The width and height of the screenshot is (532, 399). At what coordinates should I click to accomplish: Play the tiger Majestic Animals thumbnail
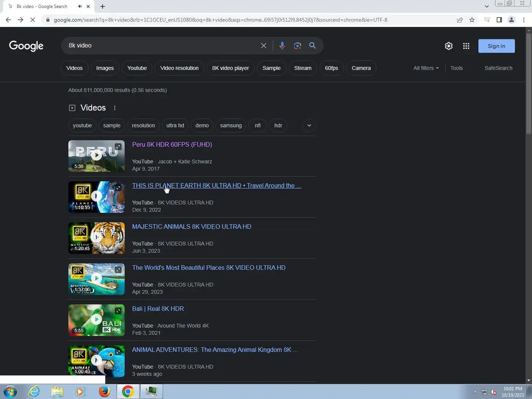(x=97, y=238)
